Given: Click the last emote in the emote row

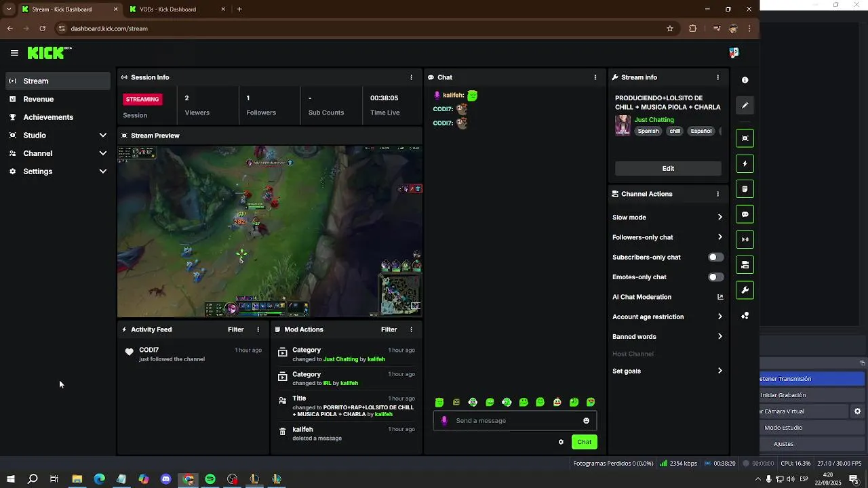Looking at the screenshot, I should pos(591,402).
